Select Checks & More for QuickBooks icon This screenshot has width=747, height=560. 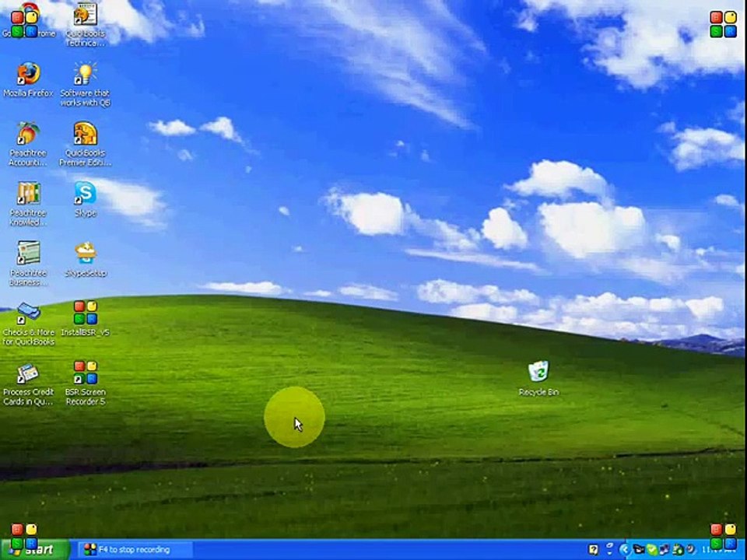[28, 325]
